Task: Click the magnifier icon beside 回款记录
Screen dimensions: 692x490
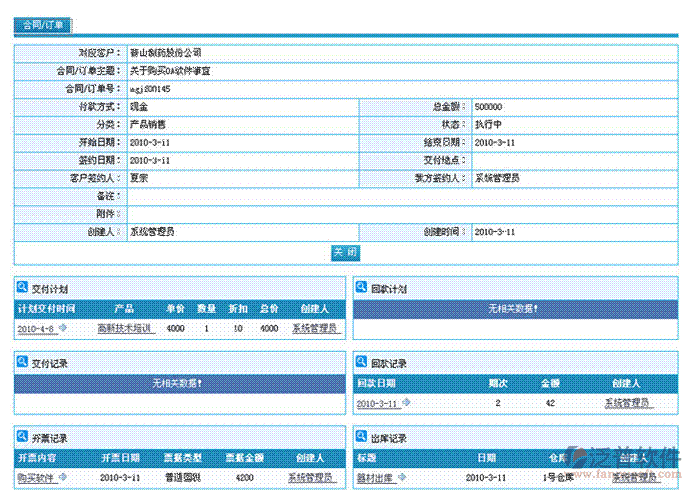Action: pyautogui.click(x=361, y=363)
